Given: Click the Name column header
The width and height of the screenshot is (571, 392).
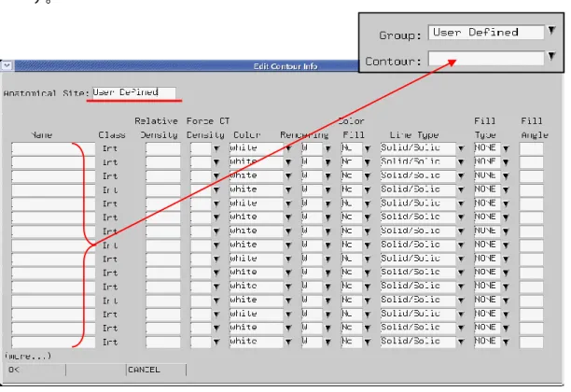Looking at the screenshot, I should [42, 135].
